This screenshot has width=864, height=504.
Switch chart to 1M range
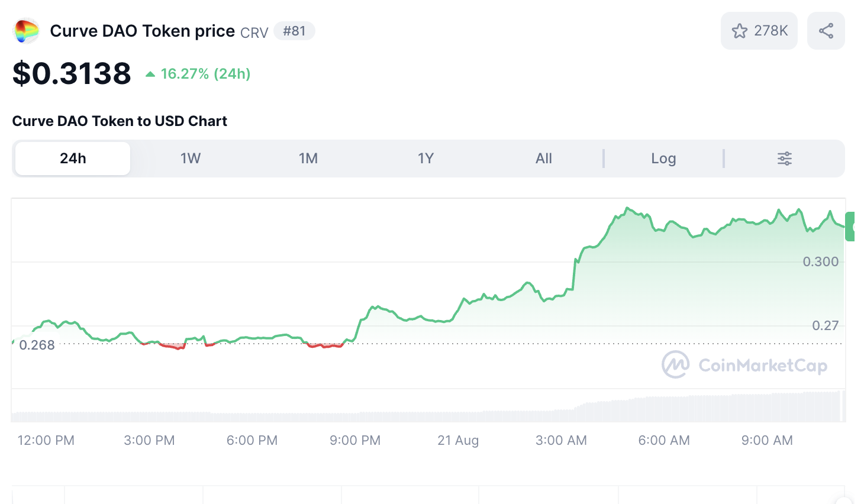pos(308,159)
